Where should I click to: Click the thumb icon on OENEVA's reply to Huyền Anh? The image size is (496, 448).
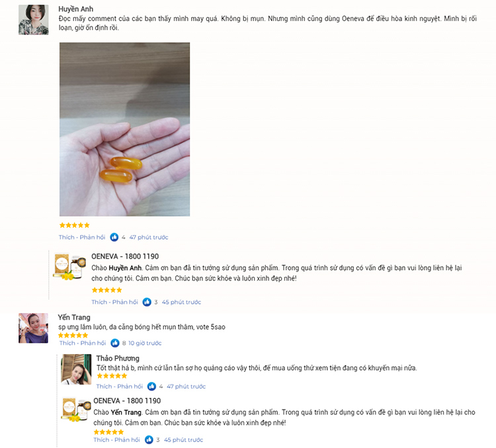pyautogui.click(x=147, y=302)
